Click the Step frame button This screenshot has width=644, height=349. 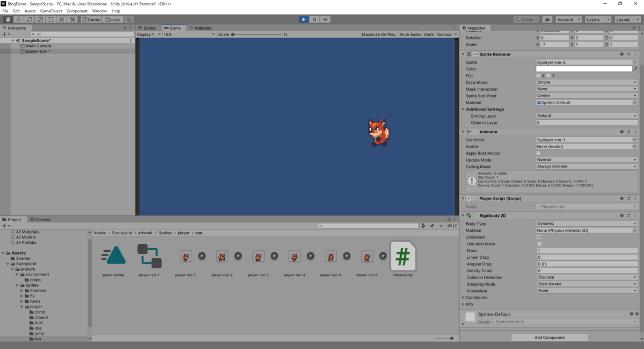(x=325, y=19)
